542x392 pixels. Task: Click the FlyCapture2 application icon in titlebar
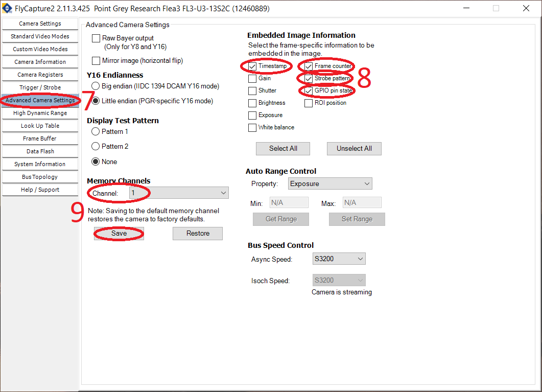click(x=7, y=8)
